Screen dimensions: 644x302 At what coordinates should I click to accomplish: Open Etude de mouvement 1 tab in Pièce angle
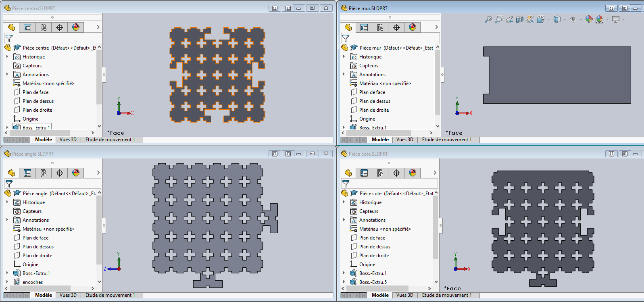coord(110,295)
